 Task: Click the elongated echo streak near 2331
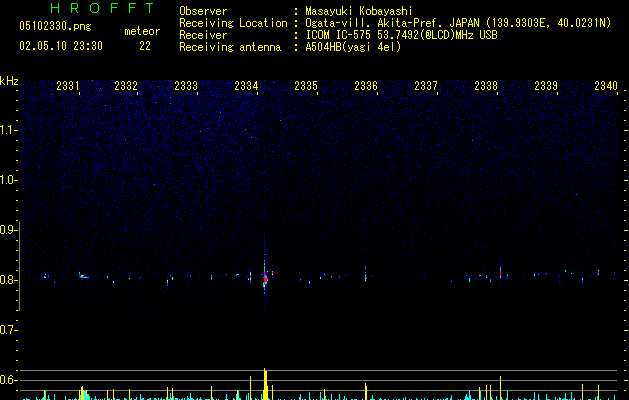tap(83, 276)
